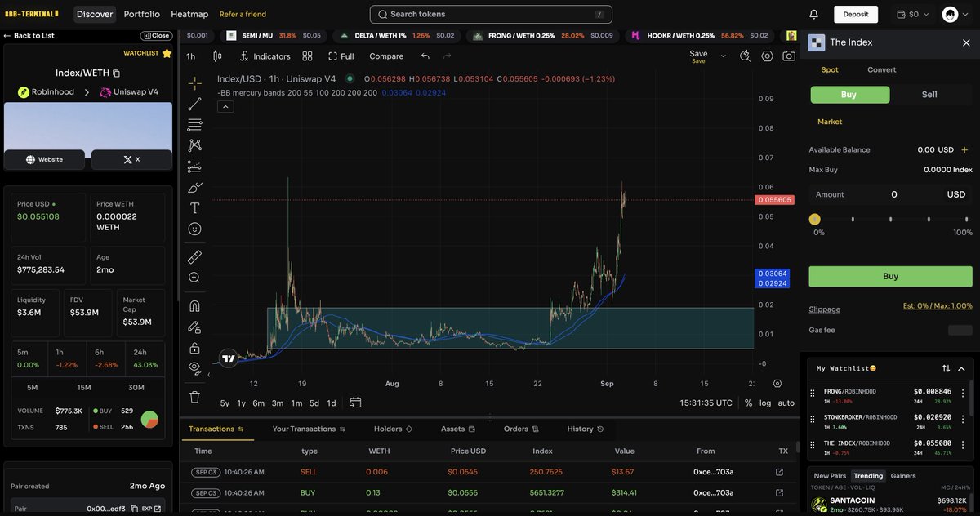Click the notifications bell icon
This screenshot has width=980, height=516.
(813, 14)
